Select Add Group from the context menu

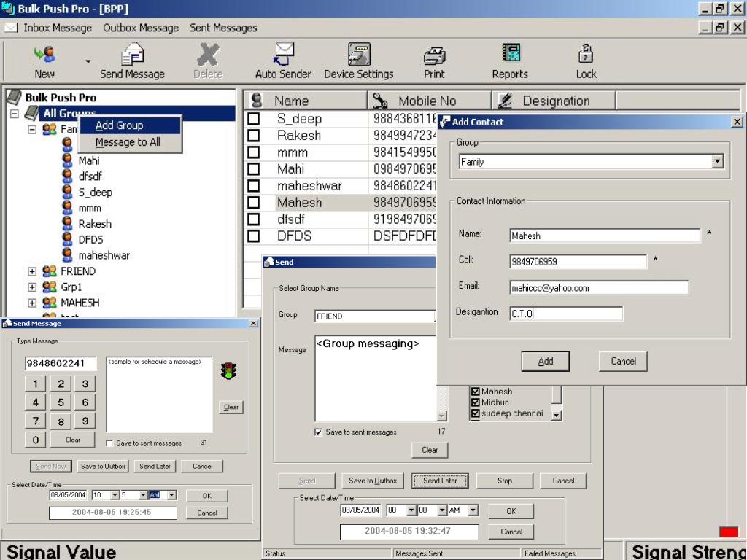coord(119,125)
